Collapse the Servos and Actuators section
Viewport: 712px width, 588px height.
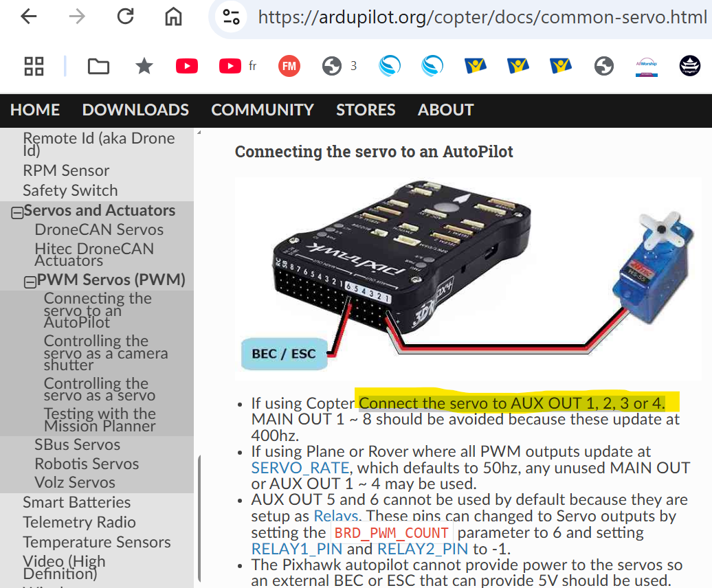(17, 213)
